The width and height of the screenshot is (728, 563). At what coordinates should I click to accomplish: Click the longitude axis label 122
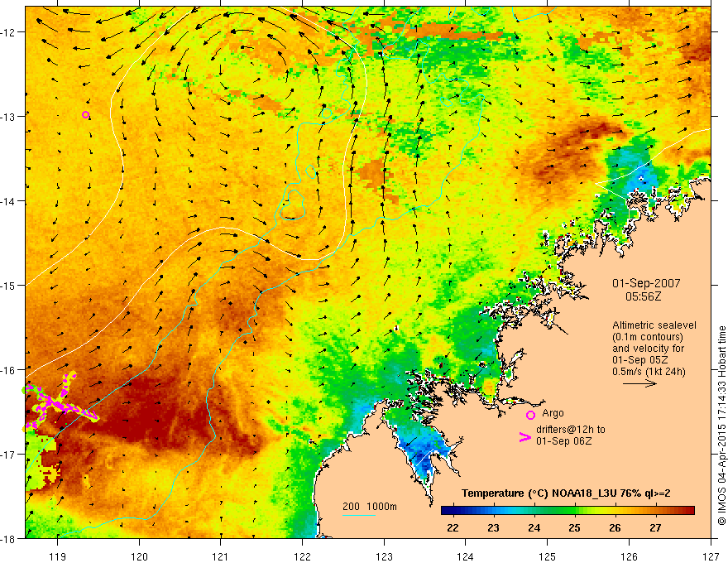click(302, 556)
